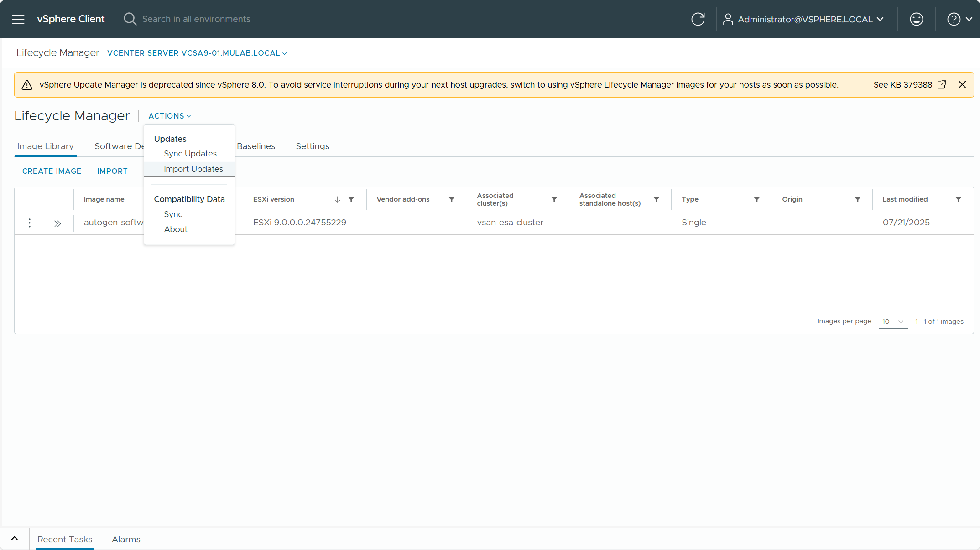Open Images per page dropdown

point(893,322)
